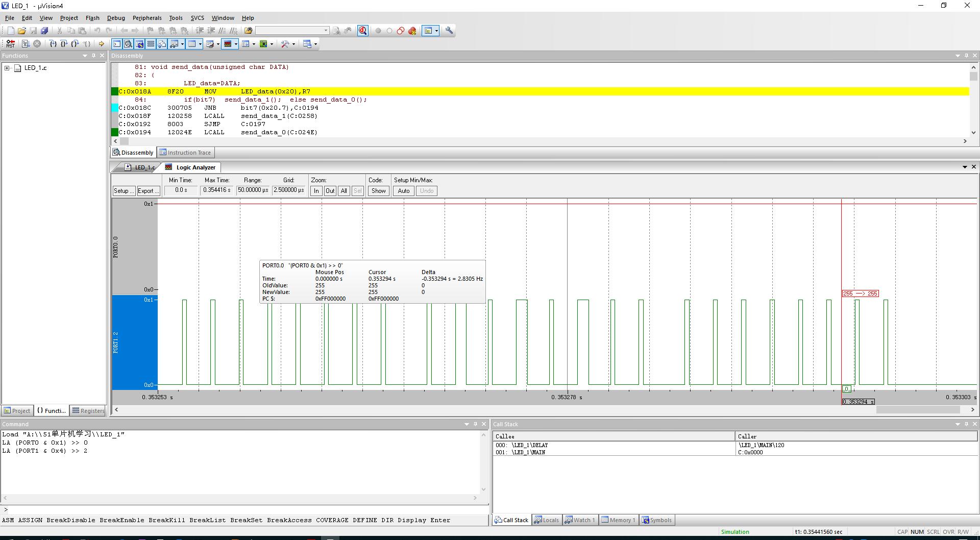Image resolution: width=980 pixels, height=540 pixels.
Task: Click the Find in Files icon
Action: pyautogui.click(x=249, y=31)
